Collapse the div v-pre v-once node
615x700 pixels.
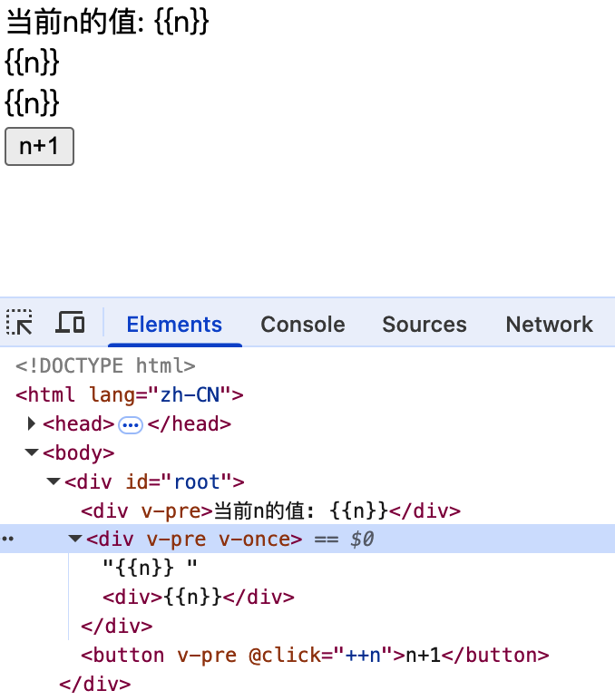tap(75, 540)
